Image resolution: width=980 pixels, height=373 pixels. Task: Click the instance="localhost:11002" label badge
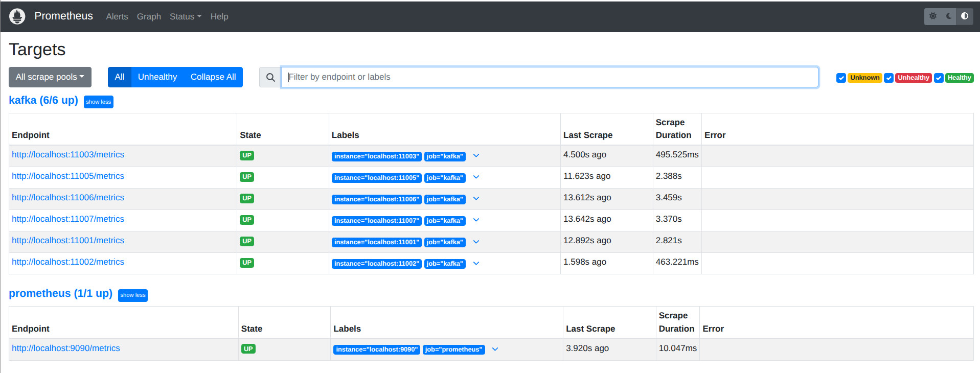click(377, 264)
